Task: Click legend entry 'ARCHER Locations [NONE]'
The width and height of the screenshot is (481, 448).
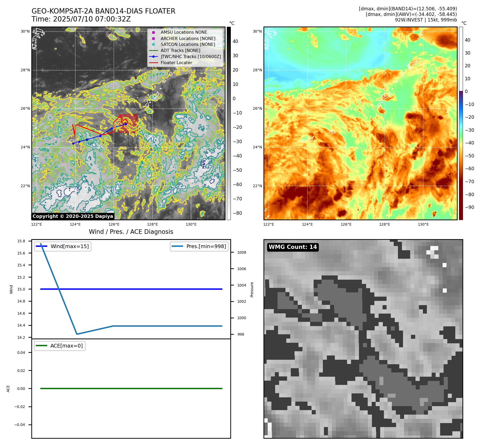Action: (188, 38)
